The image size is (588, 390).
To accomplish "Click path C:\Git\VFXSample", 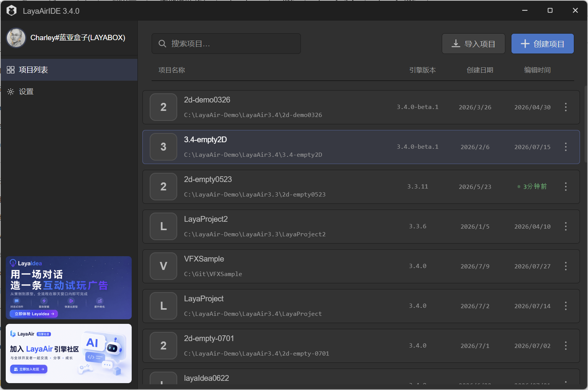I will [213, 274].
